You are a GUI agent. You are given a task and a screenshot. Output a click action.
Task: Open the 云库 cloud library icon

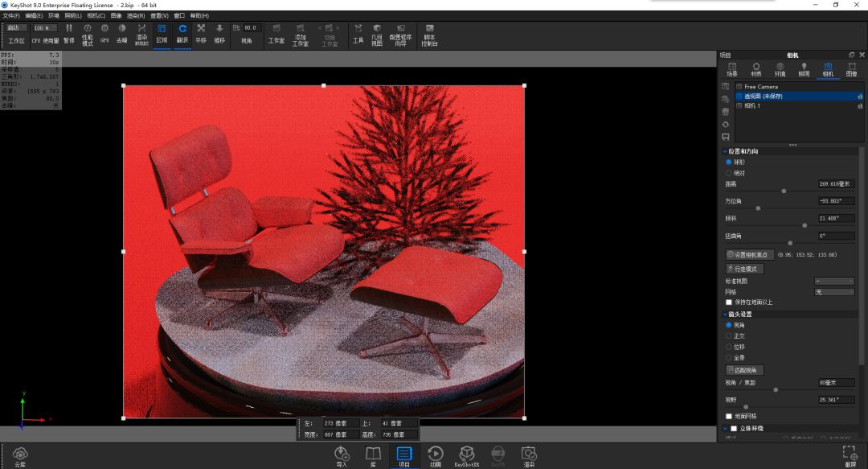click(20, 457)
